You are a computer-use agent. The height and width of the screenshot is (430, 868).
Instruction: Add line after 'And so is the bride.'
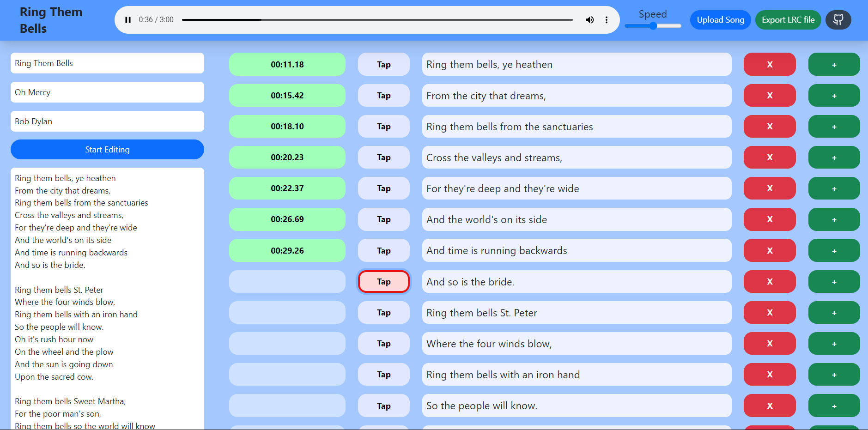pos(834,282)
